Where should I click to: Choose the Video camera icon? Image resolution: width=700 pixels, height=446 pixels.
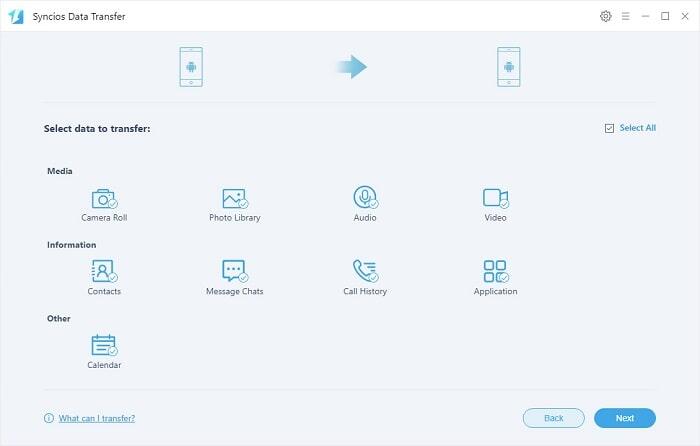pos(495,198)
